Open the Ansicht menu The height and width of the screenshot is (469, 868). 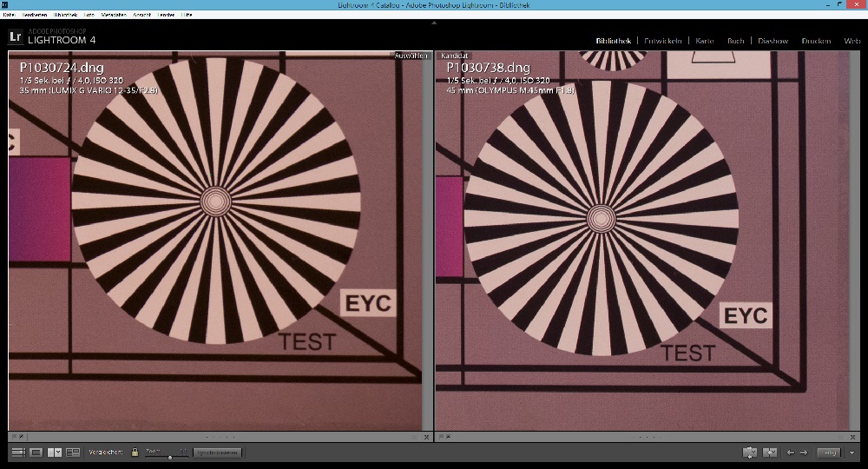tap(141, 15)
